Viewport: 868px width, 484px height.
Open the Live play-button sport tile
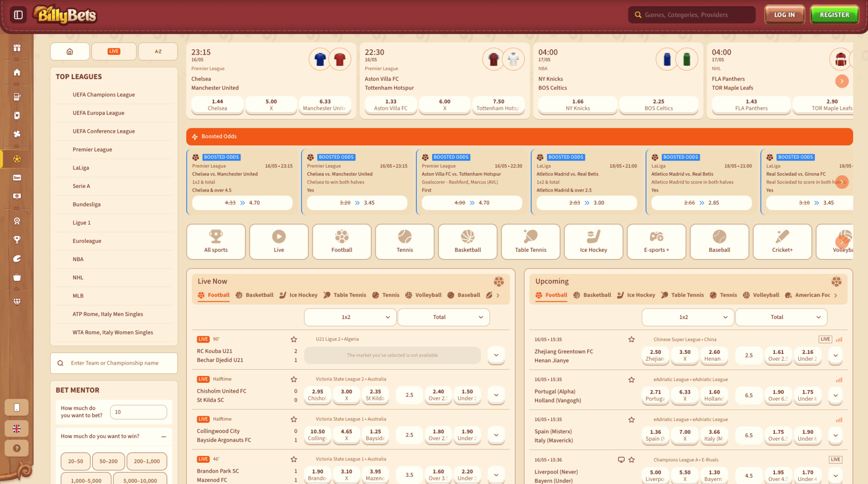click(279, 242)
